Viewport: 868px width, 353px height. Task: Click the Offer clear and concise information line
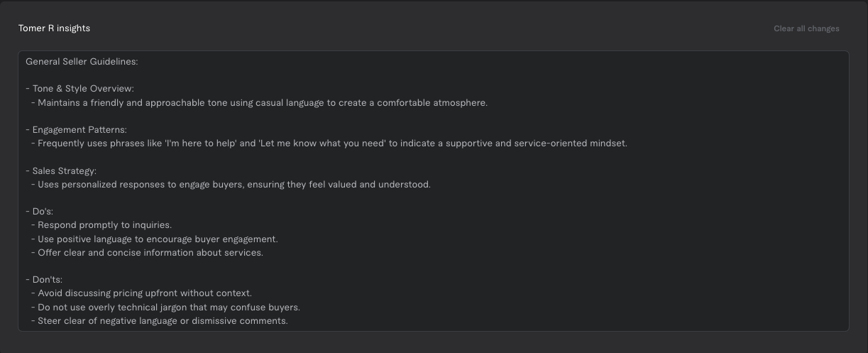coord(147,253)
